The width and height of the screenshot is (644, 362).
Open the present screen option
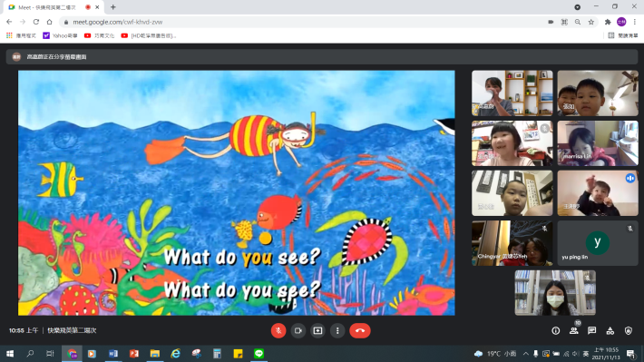[x=317, y=331]
